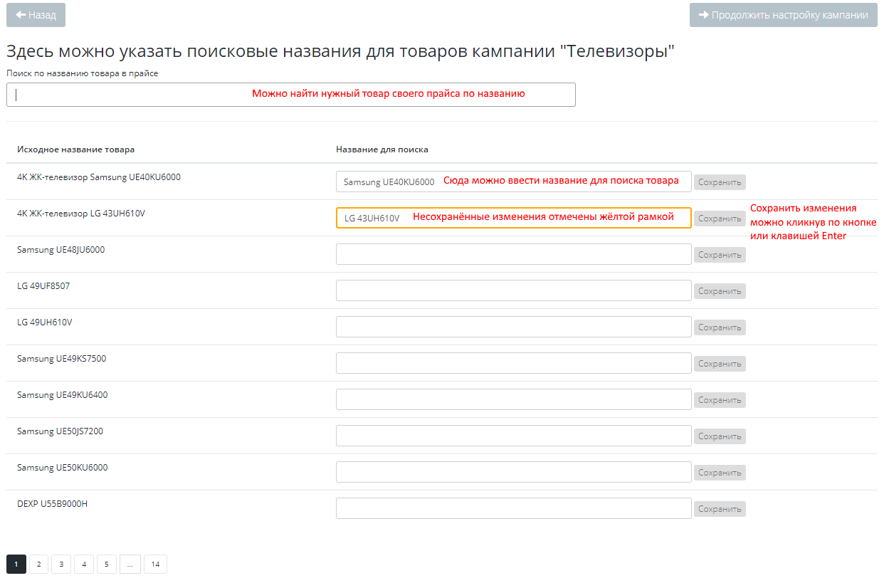
Task: Go to pagination page 3
Action: pyautogui.click(x=61, y=565)
